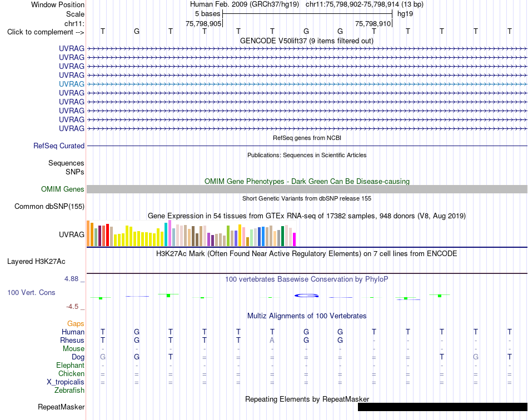Viewport: 528px width, 420px height.
Task: Open 'Short Genetic Variants from dbSNP release 155'
Action: 307,198
